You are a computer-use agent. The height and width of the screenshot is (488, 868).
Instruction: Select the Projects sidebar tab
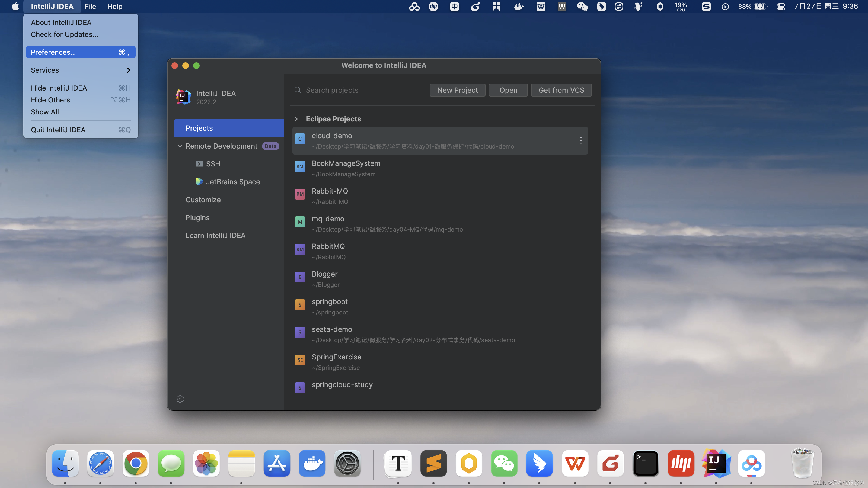(228, 128)
